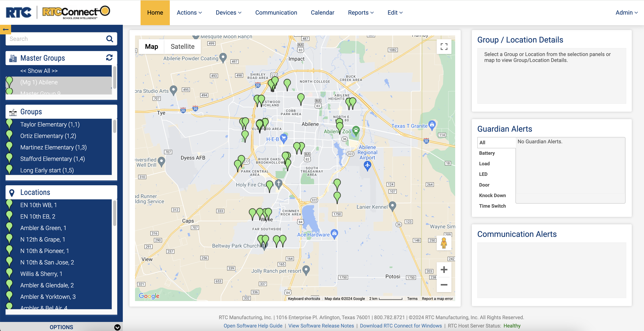Switch map to Satellite view
The height and width of the screenshot is (331, 644).
(x=183, y=46)
